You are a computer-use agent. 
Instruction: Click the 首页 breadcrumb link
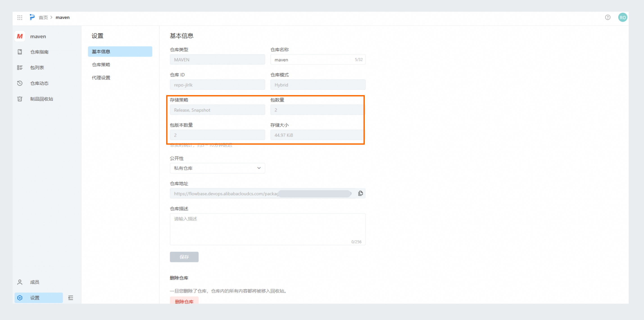click(43, 18)
